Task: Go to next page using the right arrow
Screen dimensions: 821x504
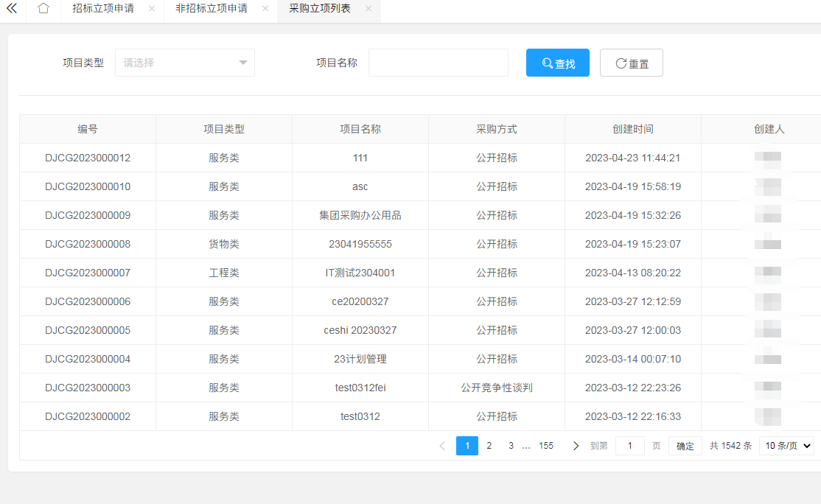Action: coord(576,445)
